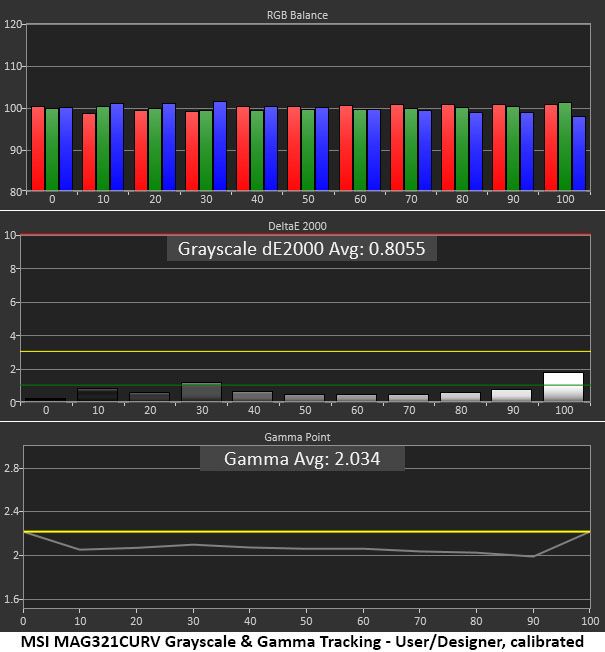This screenshot has height=652, width=605.
Task: Click the DeltaE bar at 50
Action: point(305,398)
